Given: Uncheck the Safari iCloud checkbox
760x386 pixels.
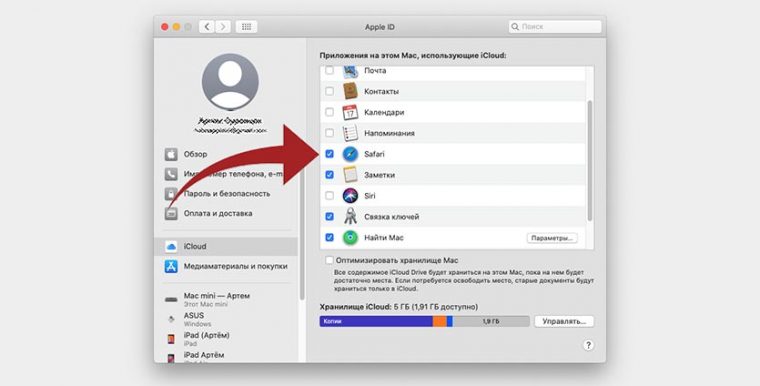Looking at the screenshot, I should [x=330, y=154].
